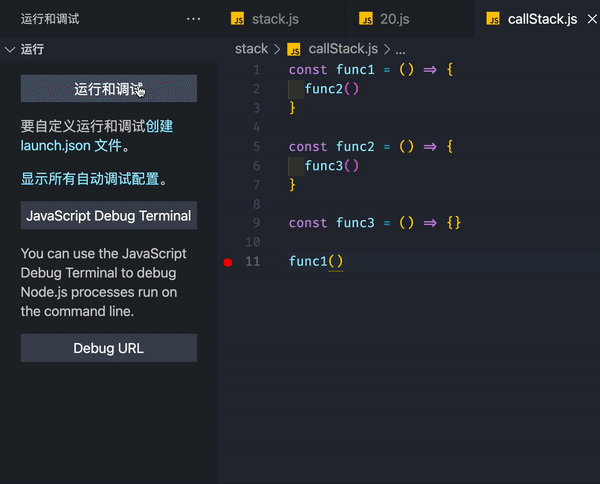
Task: Click 显示所有自动调试配置 link
Action: point(92,180)
